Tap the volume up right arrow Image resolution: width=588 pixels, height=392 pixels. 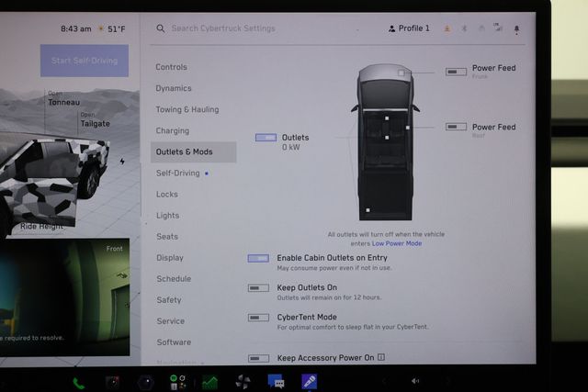[x=447, y=381]
